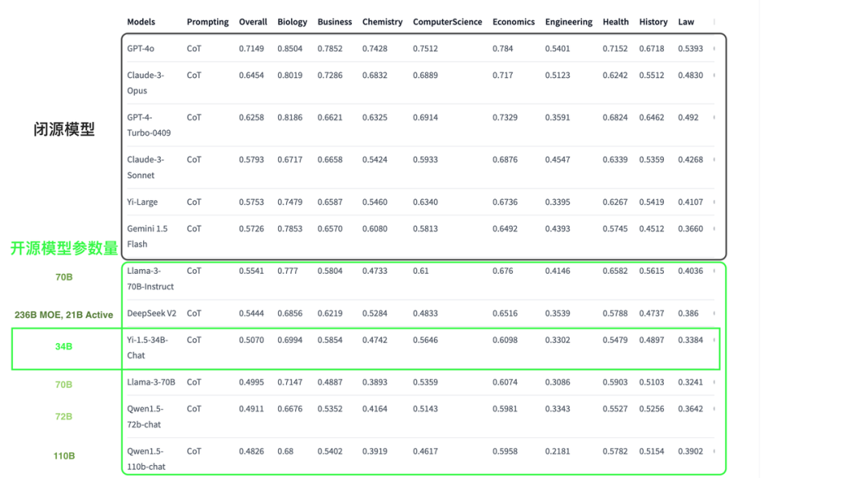The image size is (868, 478).
Task: Click the 110B parameter label
Action: point(63,456)
